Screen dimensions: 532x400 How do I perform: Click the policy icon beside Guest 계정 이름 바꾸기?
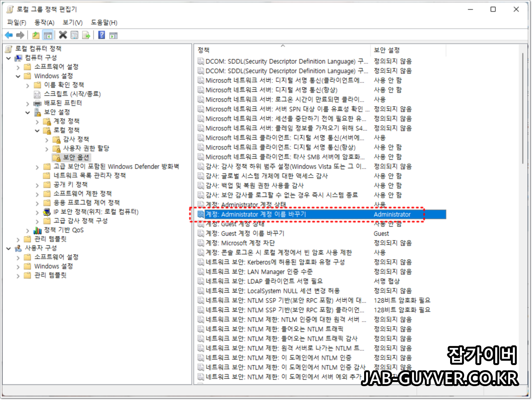(x=201, y=233)
